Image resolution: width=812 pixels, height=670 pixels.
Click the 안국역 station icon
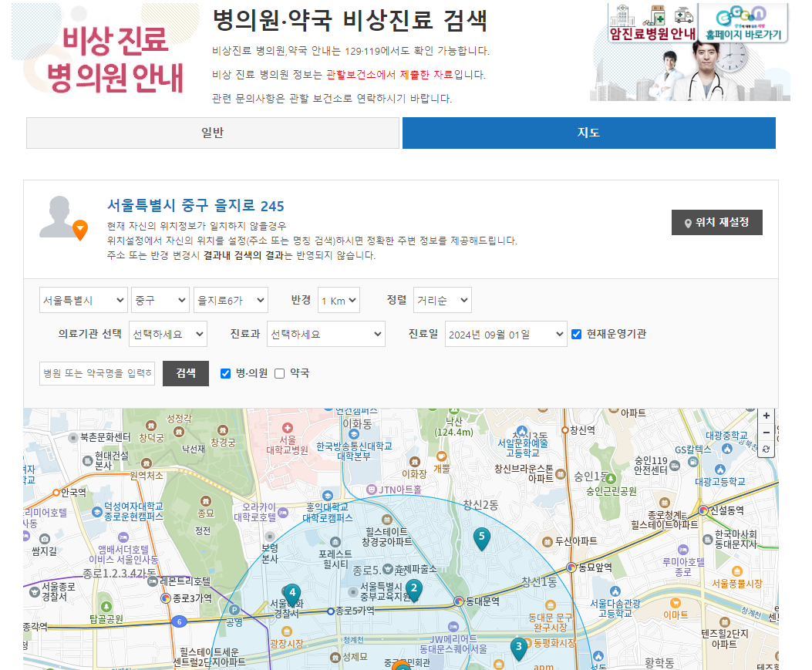(x=56, y=493)
